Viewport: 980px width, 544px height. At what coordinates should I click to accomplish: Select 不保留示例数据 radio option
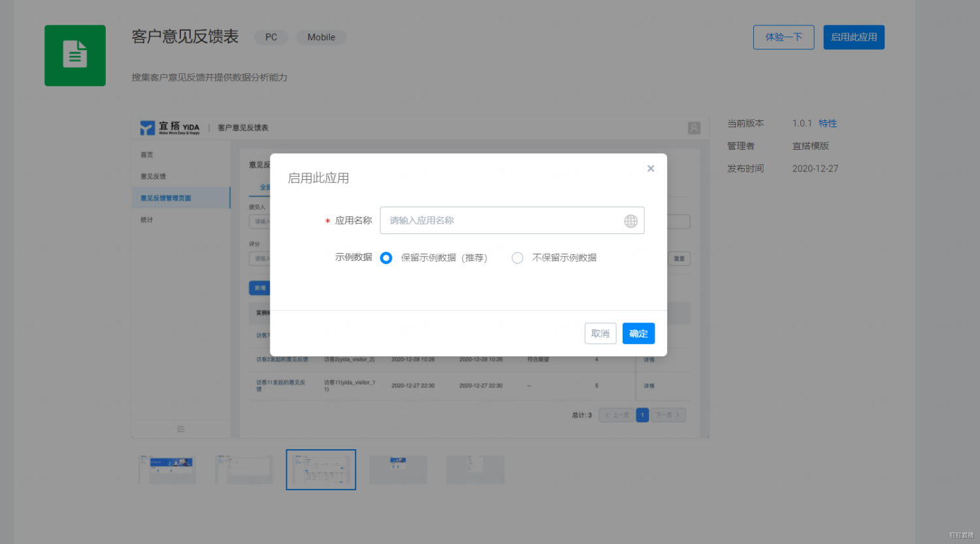pyautogui.click(x=517, y=258)
